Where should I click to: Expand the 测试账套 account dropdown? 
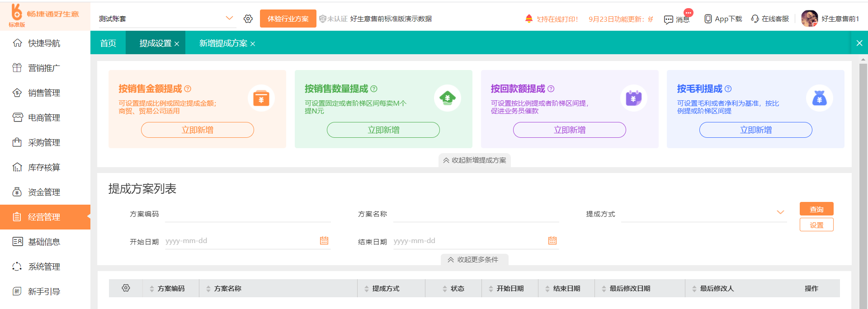point(229,19)
